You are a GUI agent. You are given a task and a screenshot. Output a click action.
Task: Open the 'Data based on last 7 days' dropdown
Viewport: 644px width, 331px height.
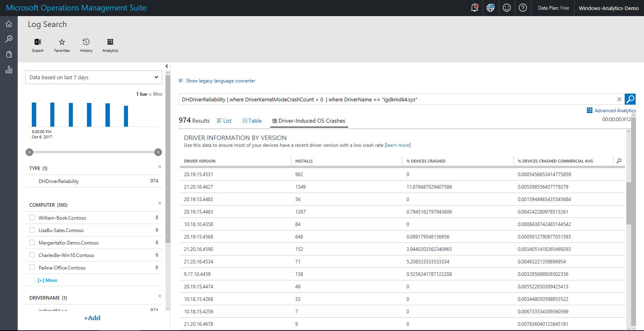(x=93, y=77)
